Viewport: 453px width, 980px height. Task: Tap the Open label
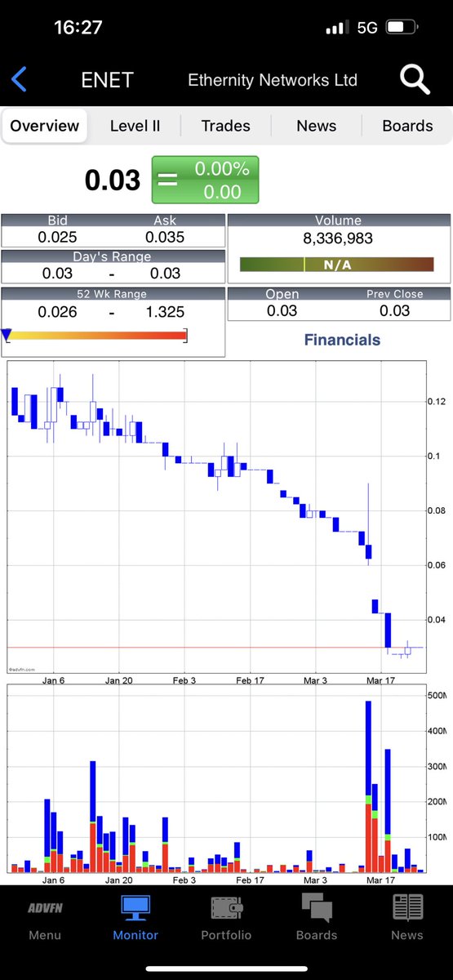tap(282, 294)
